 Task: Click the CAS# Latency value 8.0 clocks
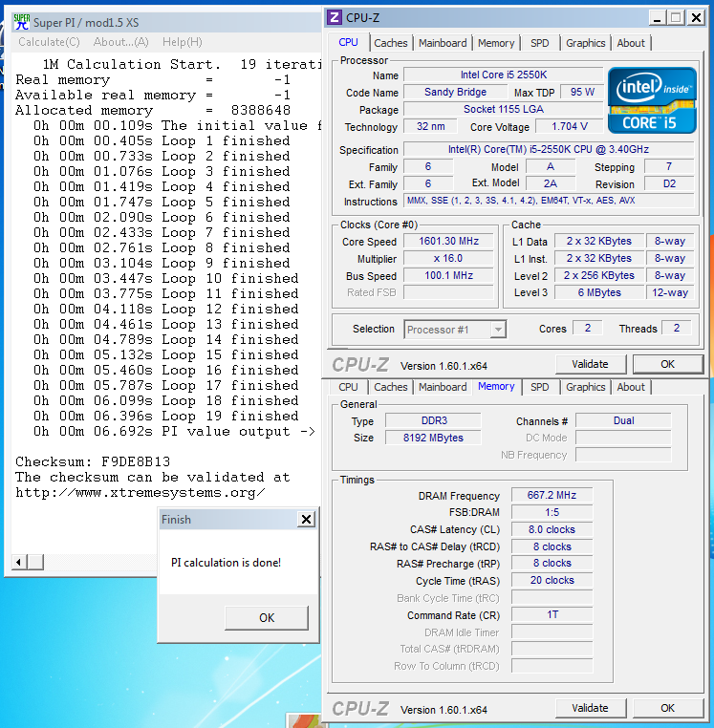(x=552, y=529)
